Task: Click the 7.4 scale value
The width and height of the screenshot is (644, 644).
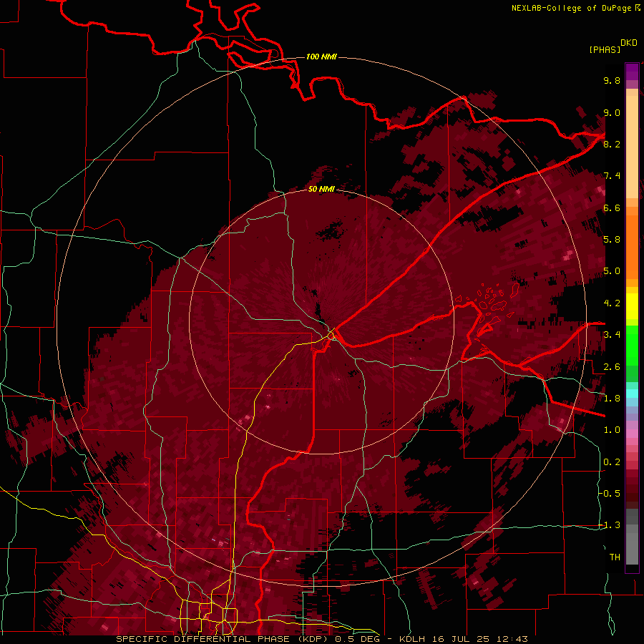Action: coord(612,176)
